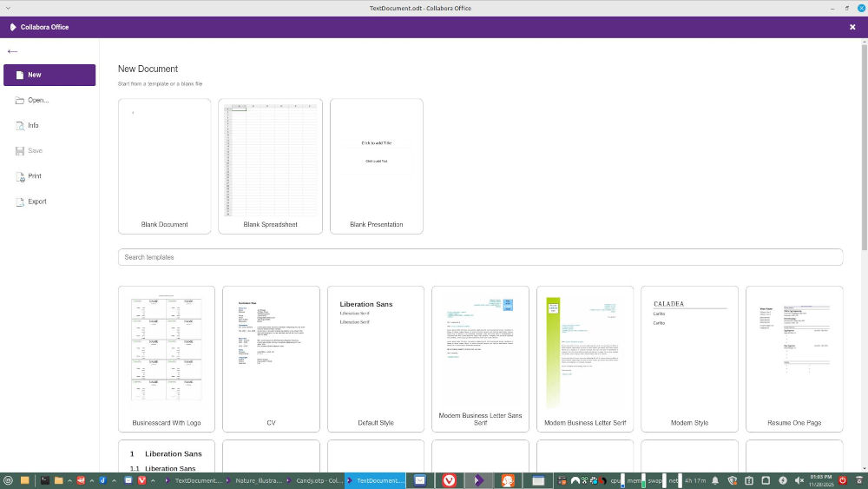Create a Blank Presentation
This screenshot has width=868, height=489.
pyautogui.click(x=376, y=165)
